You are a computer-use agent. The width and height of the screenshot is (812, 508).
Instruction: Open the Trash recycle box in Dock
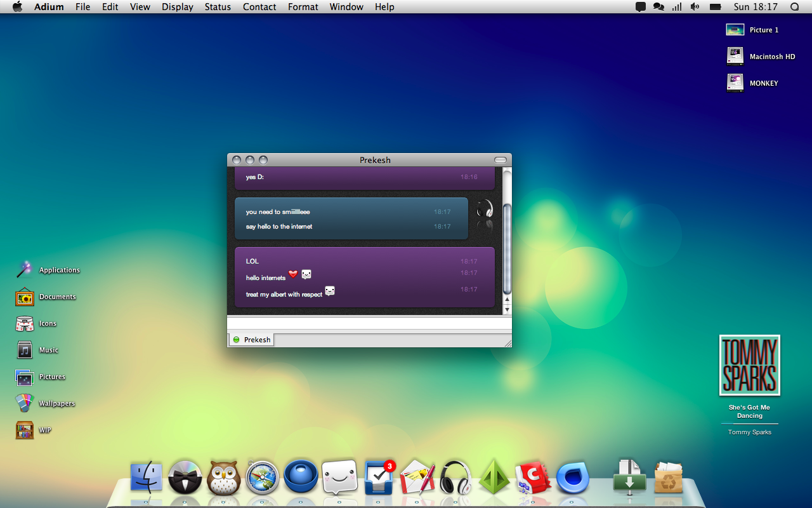pos(668,478)
